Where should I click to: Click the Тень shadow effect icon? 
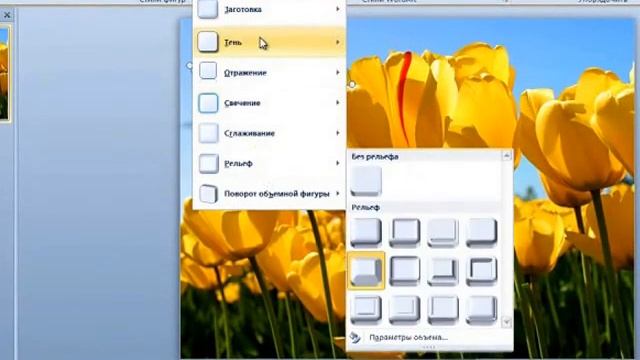[208, 42]
